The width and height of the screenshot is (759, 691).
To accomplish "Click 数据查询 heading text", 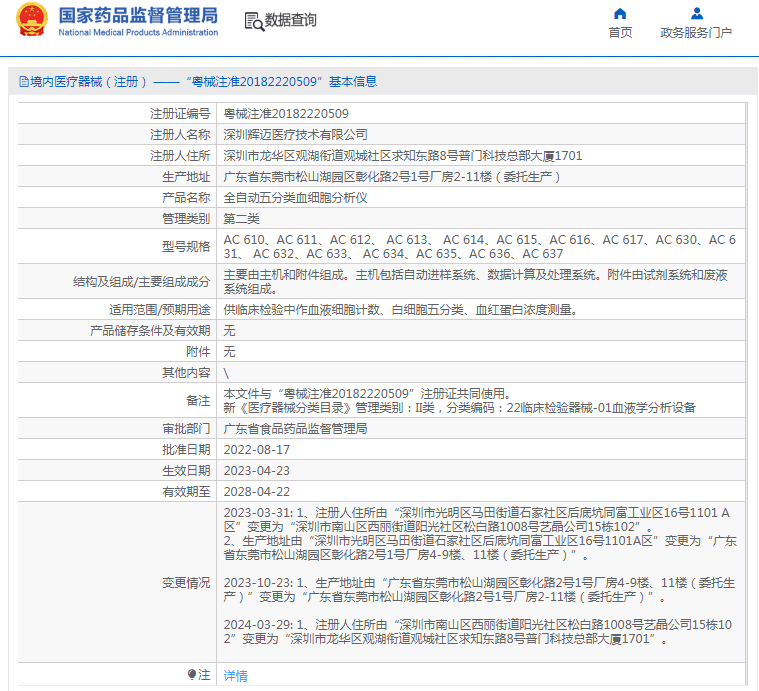I will [x=290, y=20].
